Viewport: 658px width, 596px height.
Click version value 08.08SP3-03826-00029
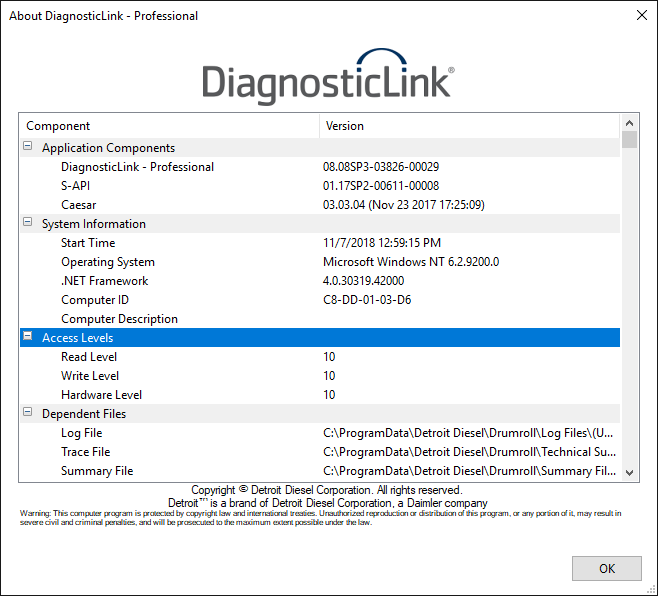(x=381, y=167)
